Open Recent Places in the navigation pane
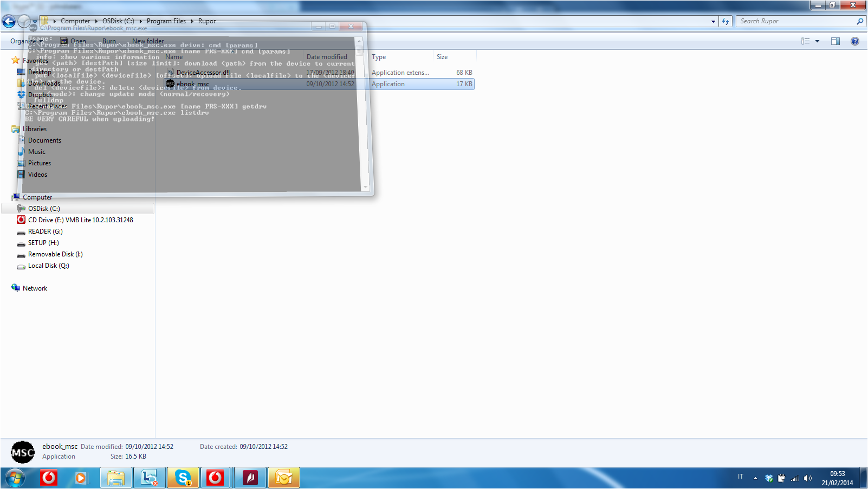 (47, 106)
